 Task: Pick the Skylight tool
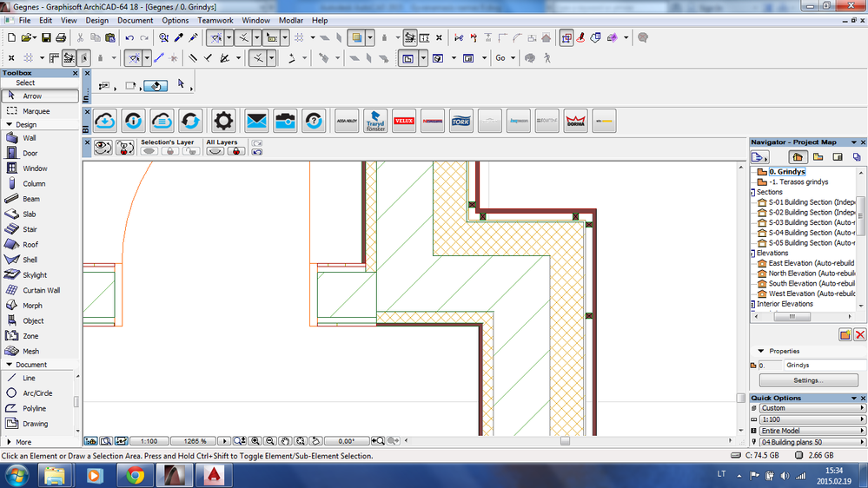35,275
